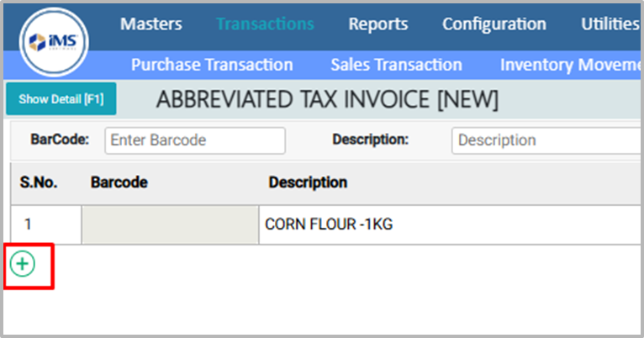Select the Sales Transaction submenu
644x338 pixels.
point(396,65)
